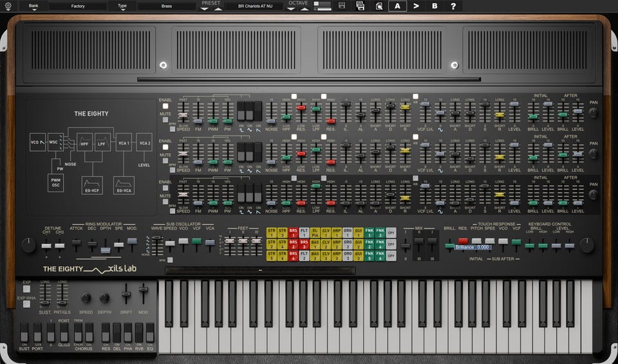Select the PWM OSC block in diagram

[55, 183]
